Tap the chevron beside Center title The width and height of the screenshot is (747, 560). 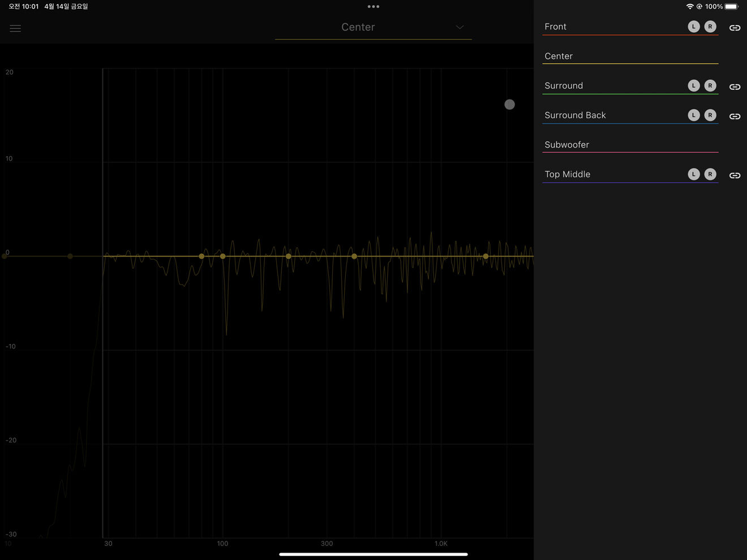460,27
